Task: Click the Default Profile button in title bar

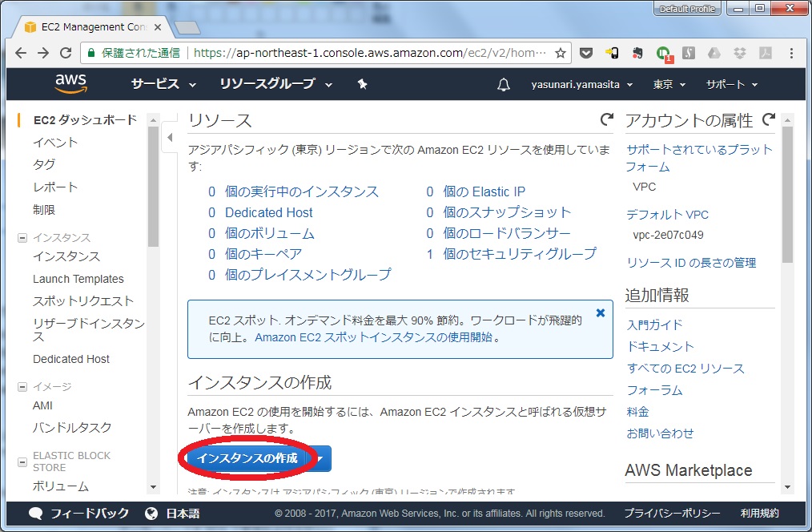Action: 687,9
